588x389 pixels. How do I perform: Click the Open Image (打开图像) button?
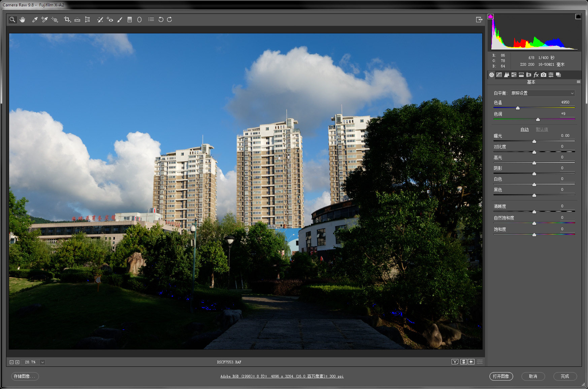501,376
